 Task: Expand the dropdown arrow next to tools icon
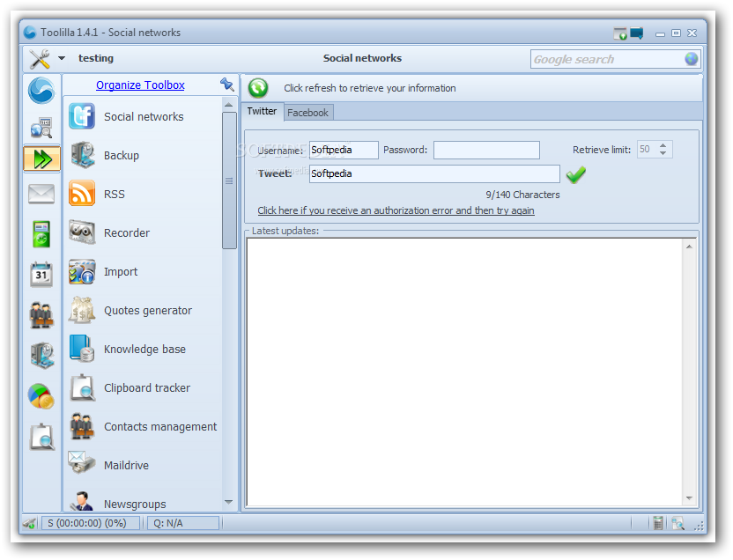pos(62,58)
